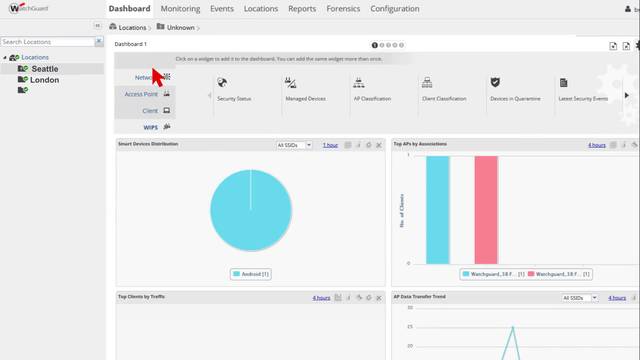Switch to dashboard page 3 dot
The width and height of the screenshot is (640, 360).
click(x=389, y=45)
